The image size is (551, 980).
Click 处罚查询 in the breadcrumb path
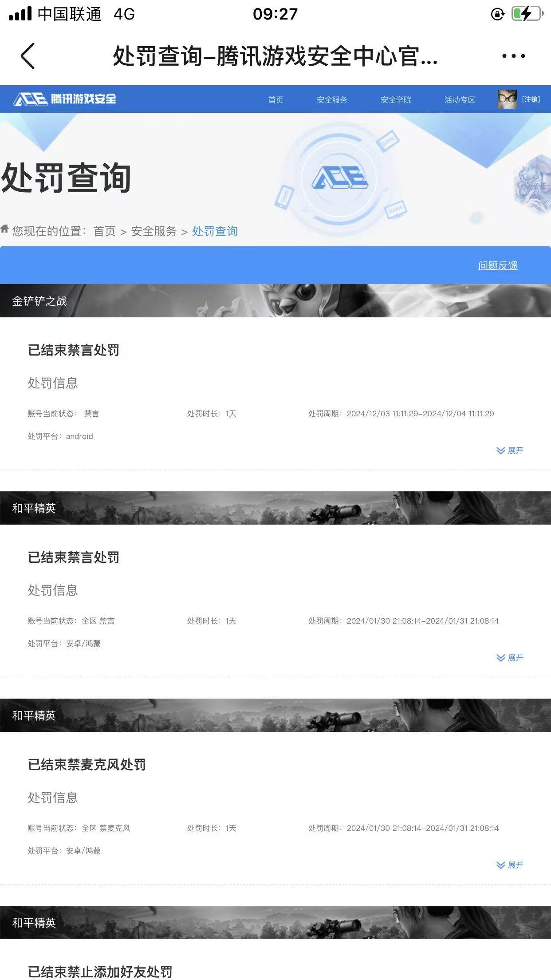coord(215,231)
